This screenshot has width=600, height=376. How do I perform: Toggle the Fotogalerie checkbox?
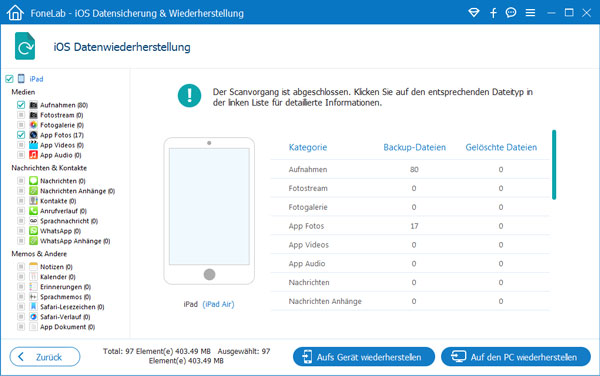tap(21, 125)
